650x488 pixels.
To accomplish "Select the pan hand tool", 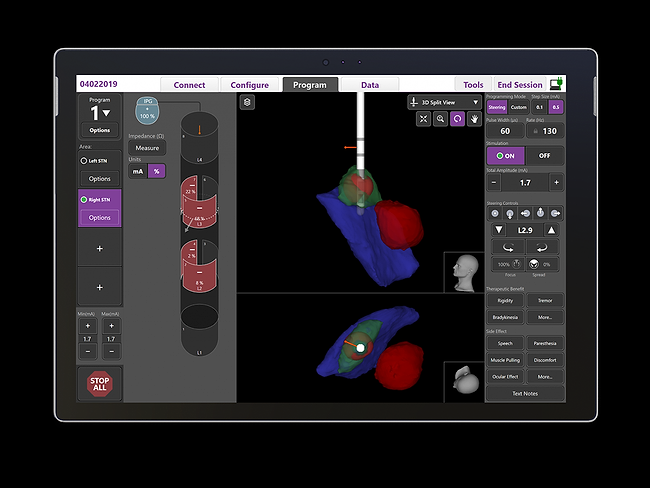I will [x=474, y=119].
